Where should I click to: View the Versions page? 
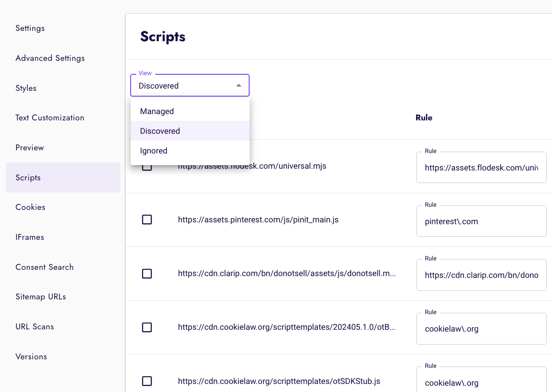point(31,357)
